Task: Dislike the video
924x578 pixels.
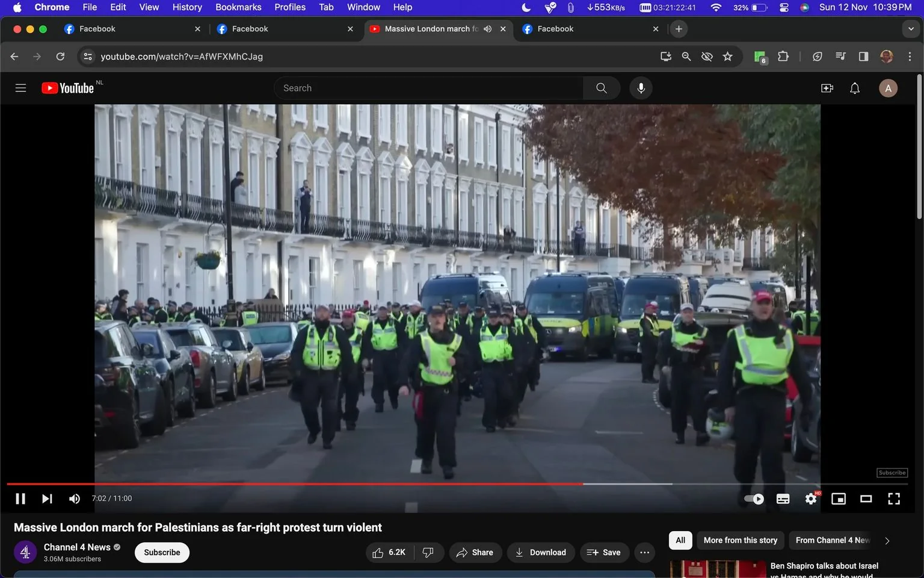Action: click(x=429, y=552)
